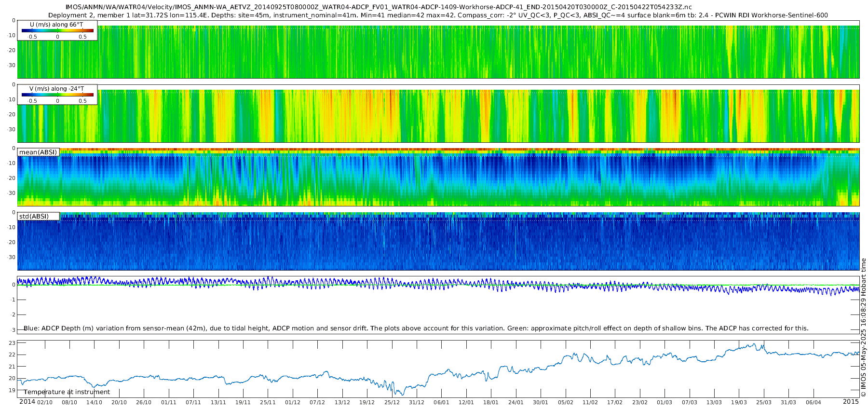The image size is (868, 410).
Task: Click the 2015 year label on axis
Action: click(851, 402)
